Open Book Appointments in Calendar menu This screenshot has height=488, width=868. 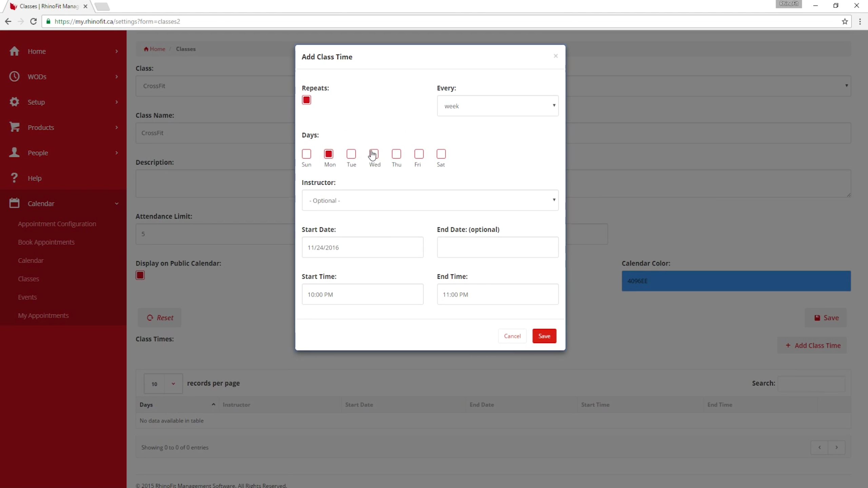tap(46, 242)
